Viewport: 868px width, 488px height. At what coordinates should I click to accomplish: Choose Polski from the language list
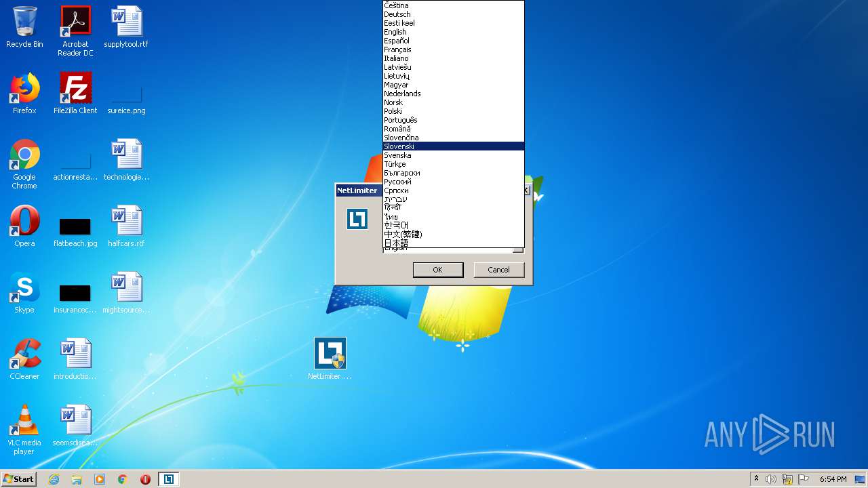(454, 111)
